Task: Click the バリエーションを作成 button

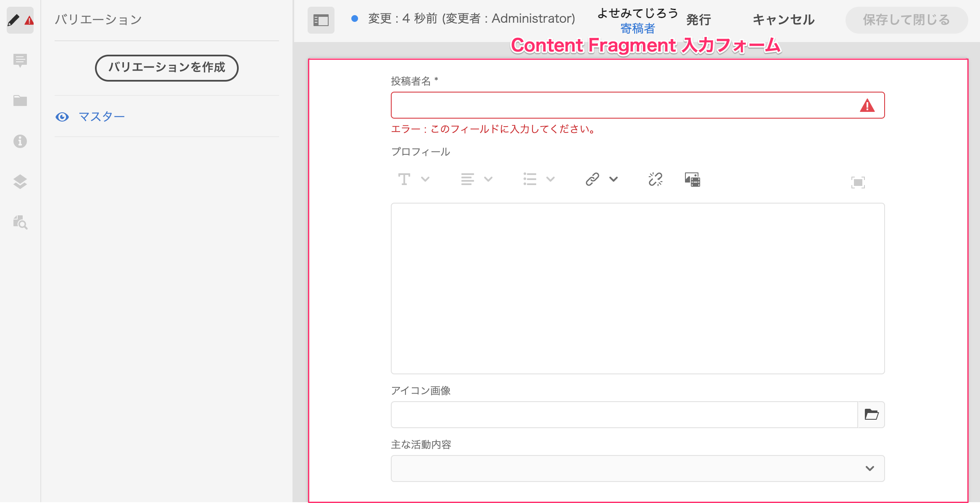Action: click(x=167, y=68)
